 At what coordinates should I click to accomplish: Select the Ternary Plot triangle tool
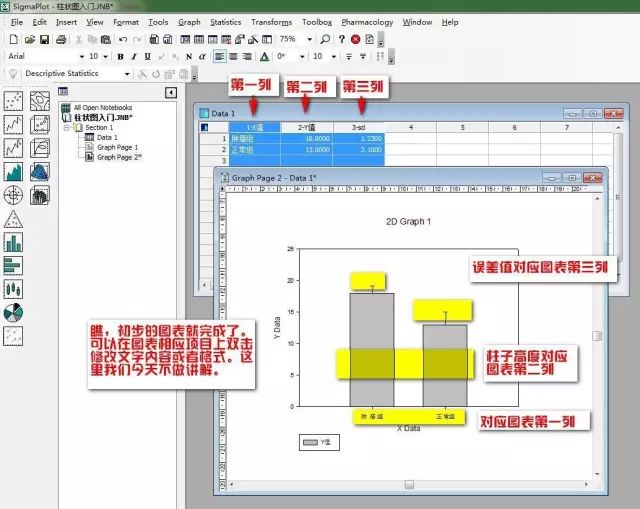13,219
